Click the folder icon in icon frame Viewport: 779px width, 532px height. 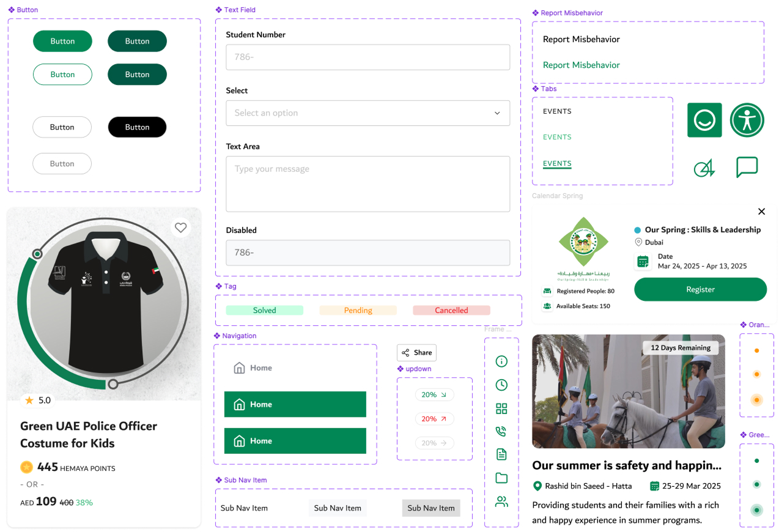pyautogui.click(x=501, y=478)
